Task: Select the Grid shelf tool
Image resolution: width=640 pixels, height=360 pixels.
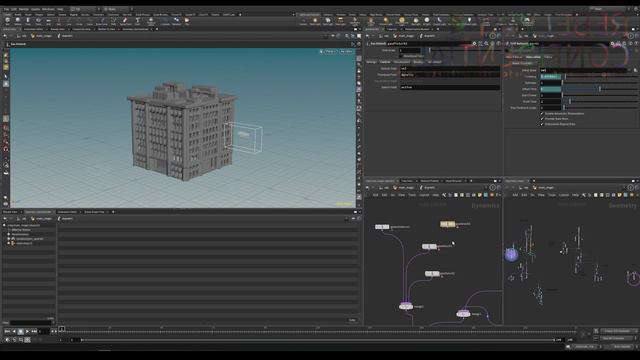Action: 49,21
